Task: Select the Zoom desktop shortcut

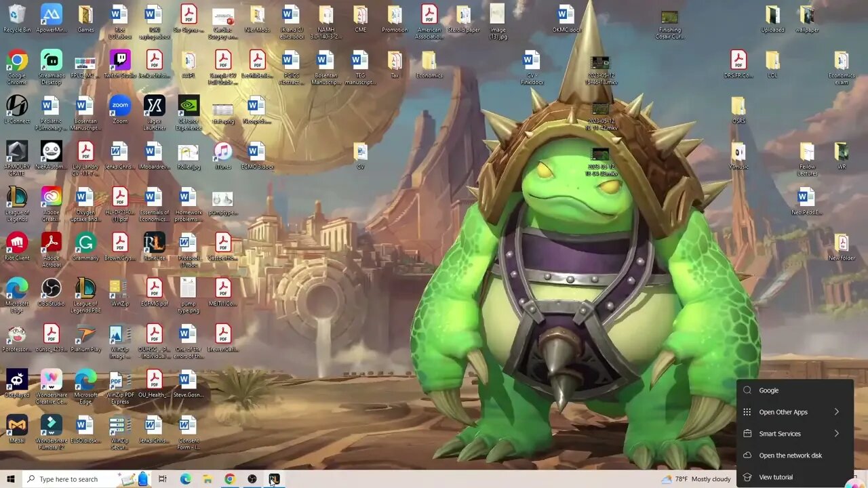Action: (120, 110)
